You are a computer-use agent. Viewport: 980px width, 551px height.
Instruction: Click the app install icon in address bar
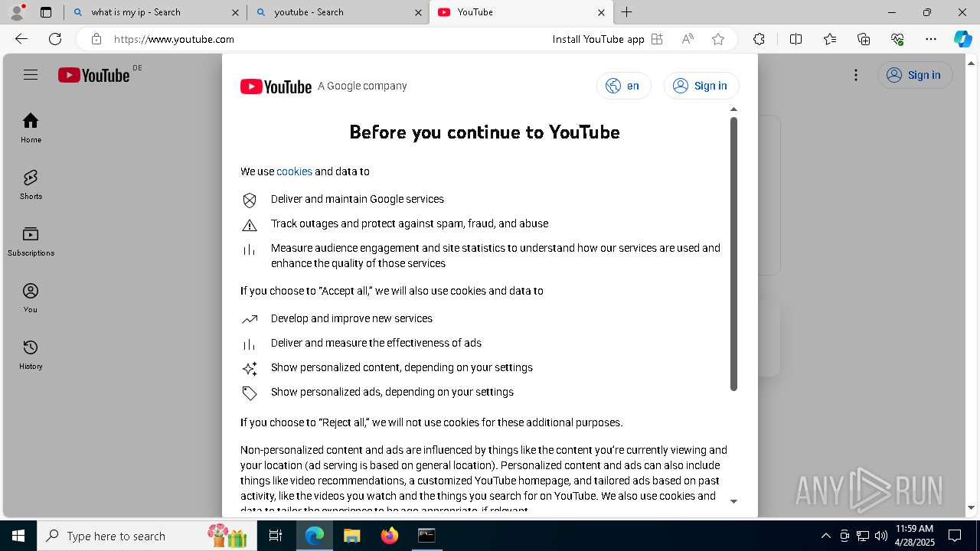pos(657,39)
